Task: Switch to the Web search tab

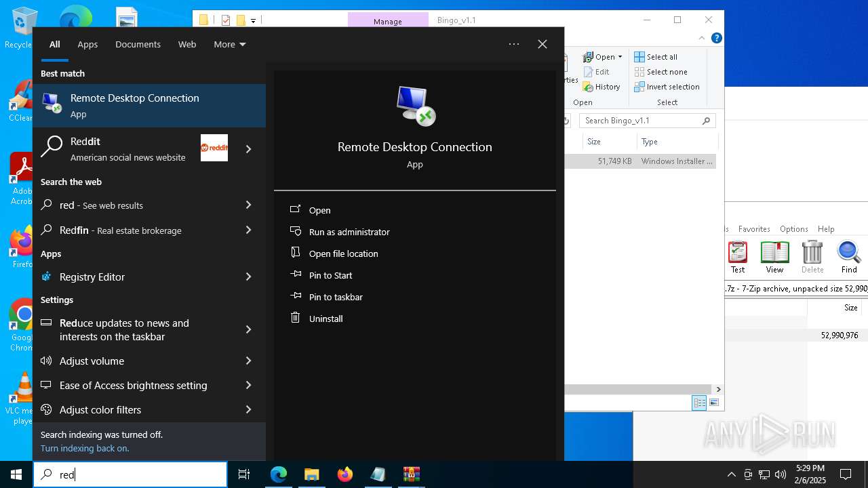Action: (187, 44)
